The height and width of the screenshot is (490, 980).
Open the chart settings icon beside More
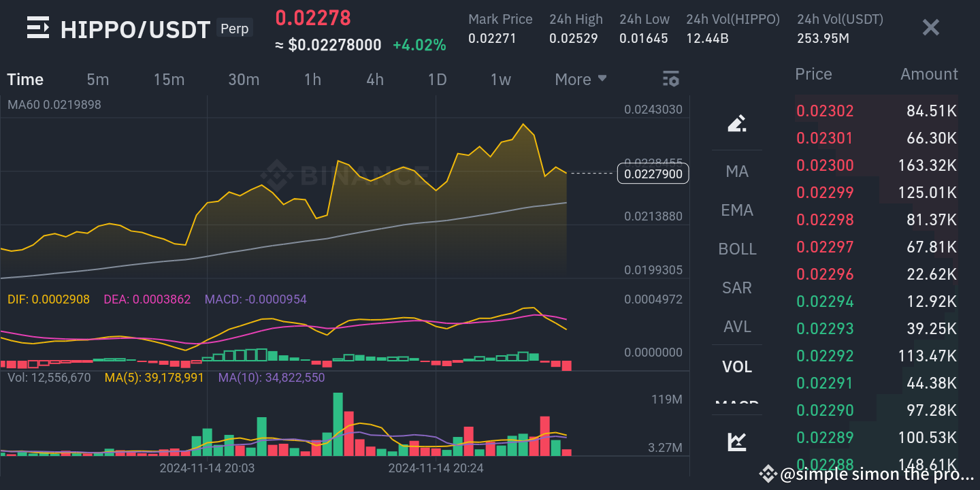pos(670,79)
